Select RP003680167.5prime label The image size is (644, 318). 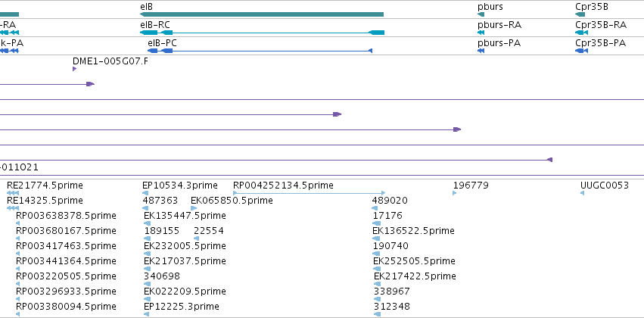point(66,231)
